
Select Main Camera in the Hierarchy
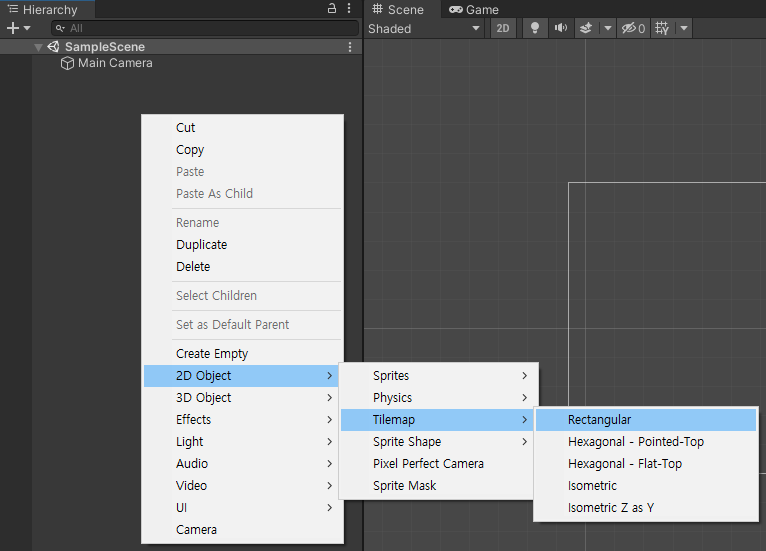coord(115,63)
